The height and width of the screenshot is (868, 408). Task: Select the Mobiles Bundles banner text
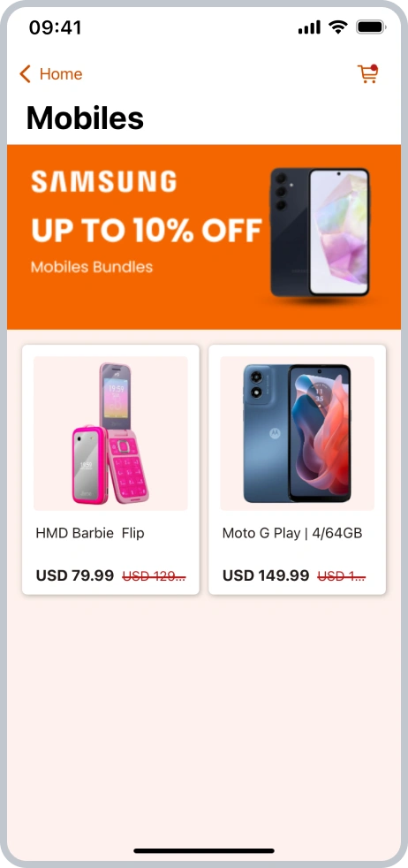pyautogui.click(x=92, y=267)
